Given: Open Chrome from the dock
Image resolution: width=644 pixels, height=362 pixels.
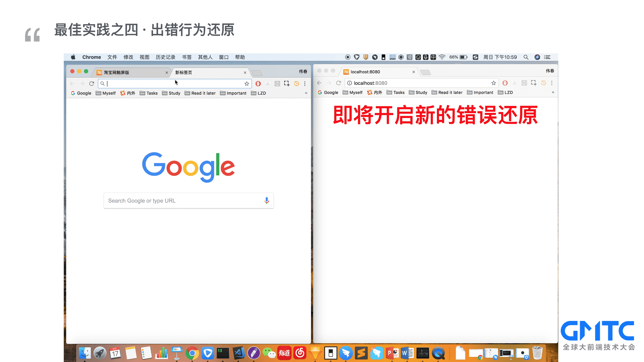Looking at the screenshot, I should pos(192,353).
